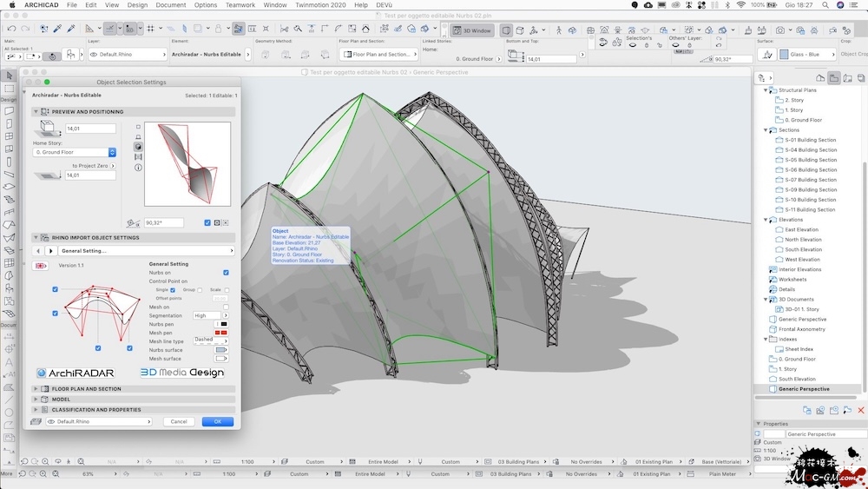Toggle the blue checkbox below the preview image
Viewport: 868px width, 489px height.
pos(207,222)
